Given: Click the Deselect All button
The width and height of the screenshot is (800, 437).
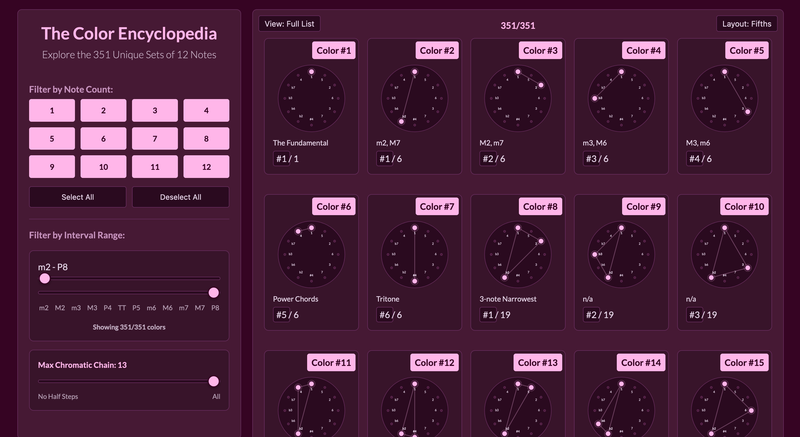Looking at the screenshot, I should pyautogui.click(x=181, y=197).
